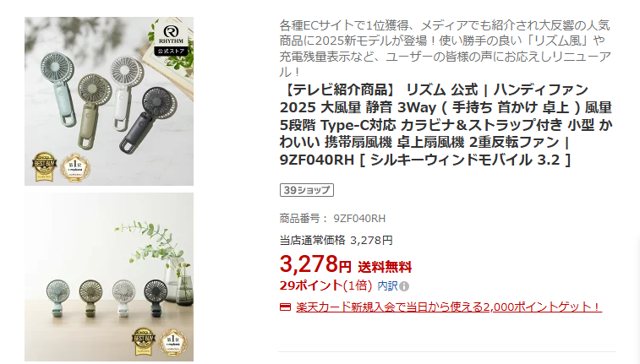Select the dark gray fan in top image
The width and height of the screenshot is (640, 364).
(x=149, y=118)
